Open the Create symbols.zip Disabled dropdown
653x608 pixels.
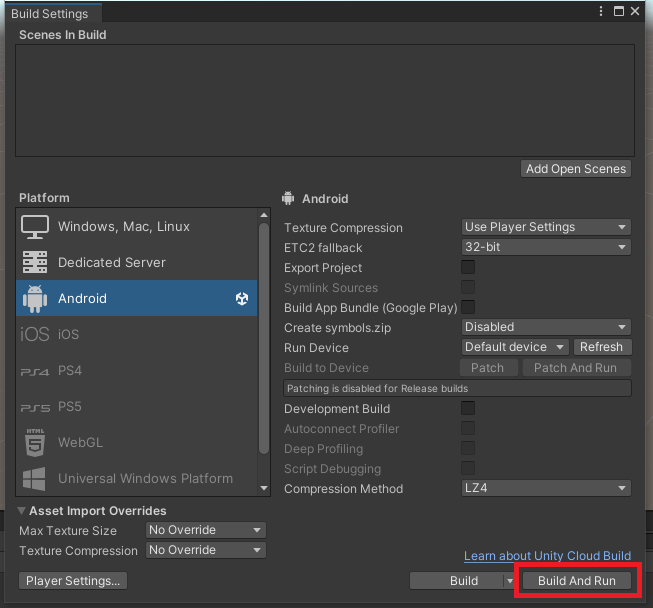click(546, 327)
